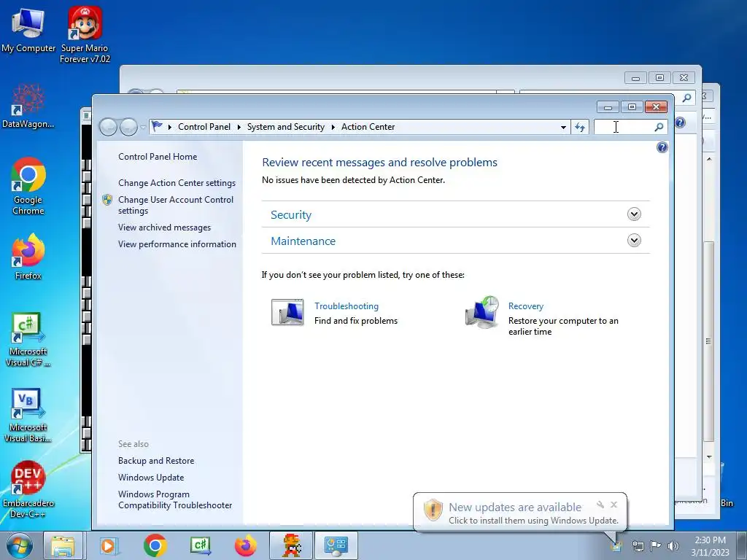Click the balloon notification options wrench
Screen dimensions: 747x560
tap(600, 505)
